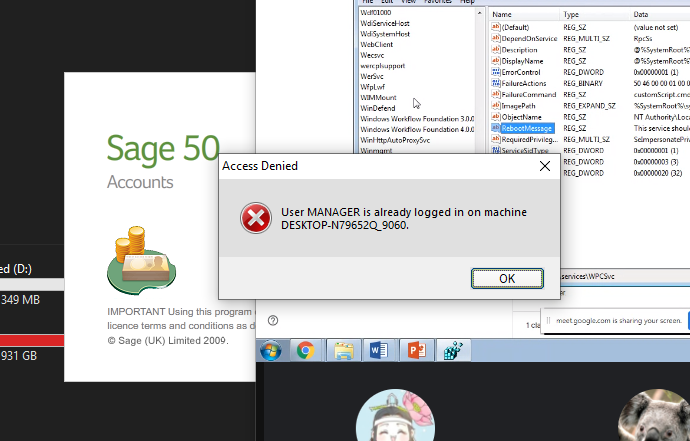Close the Access Denied dialog with X
Image resolution: width=690 pixels, height=441 pixels.
(545, 166)
